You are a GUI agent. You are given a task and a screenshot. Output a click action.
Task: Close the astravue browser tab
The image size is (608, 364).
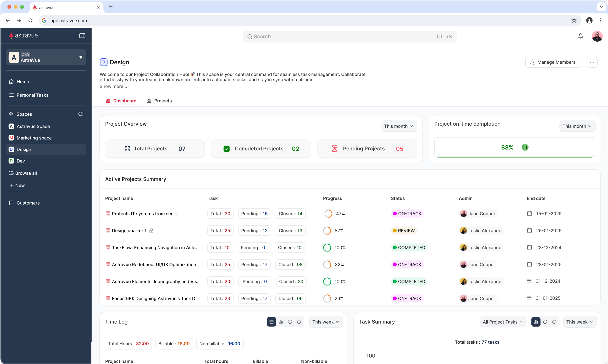98,7
